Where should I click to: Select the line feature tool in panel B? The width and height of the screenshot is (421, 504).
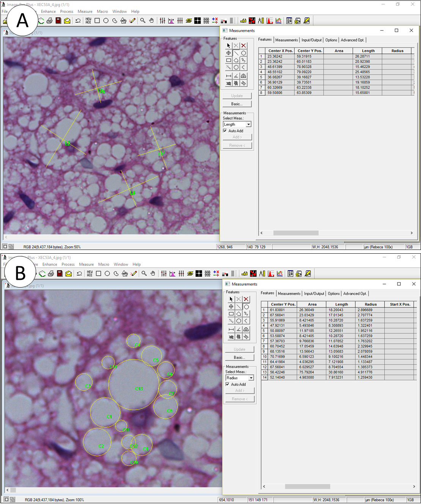tap(239, 307)
